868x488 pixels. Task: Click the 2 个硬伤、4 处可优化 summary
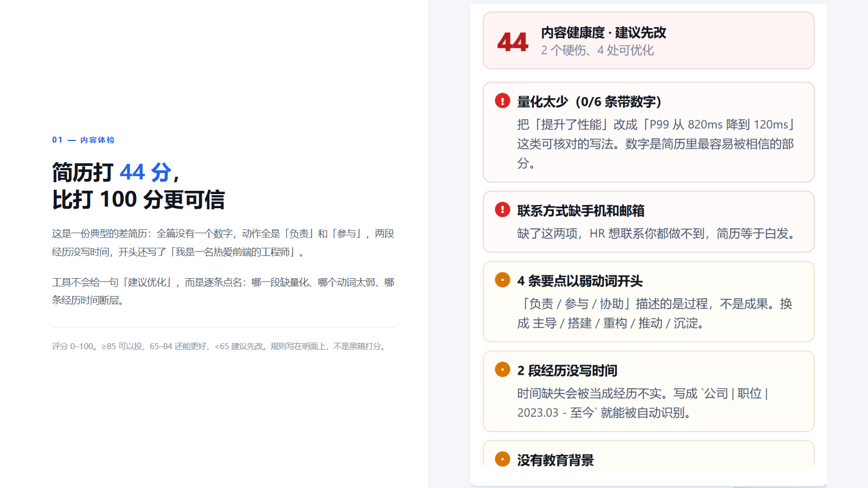597,50
